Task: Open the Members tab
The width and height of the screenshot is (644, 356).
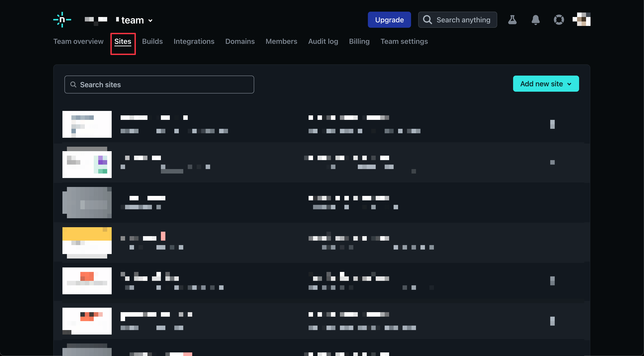Action: coord(281,41)
